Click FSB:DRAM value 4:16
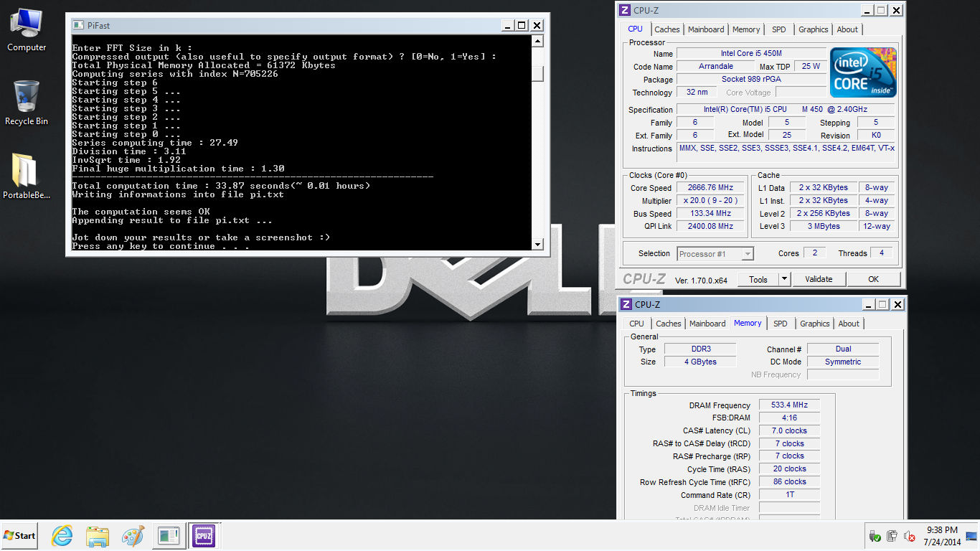This screenshot has width=980, height=551. pos(789,418)
